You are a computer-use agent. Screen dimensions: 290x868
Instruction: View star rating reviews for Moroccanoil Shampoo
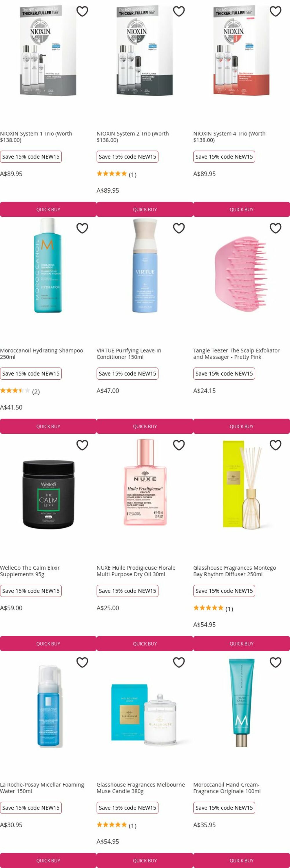pos(20,391)
